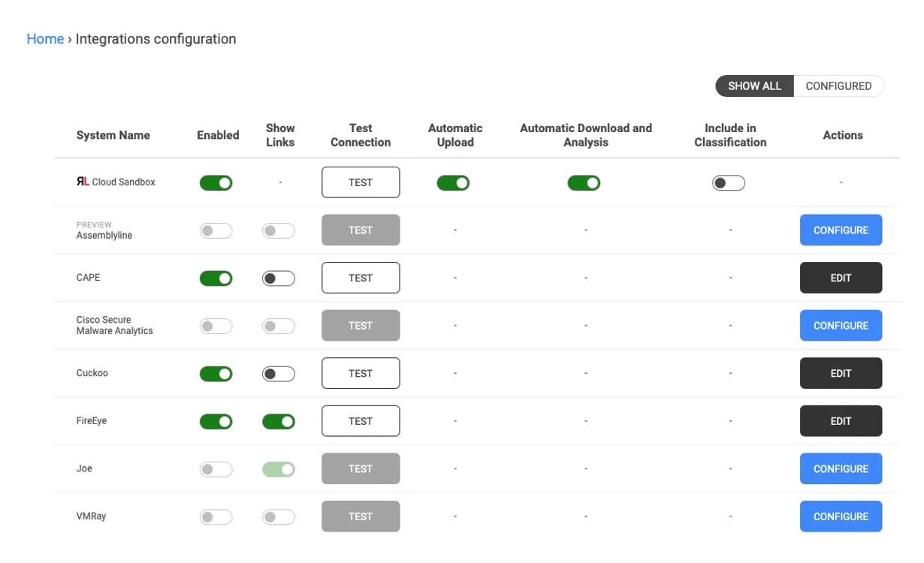The image size is (924, 563).
Task: Go to Home via breadcrumb link
Action: point(45,39)
